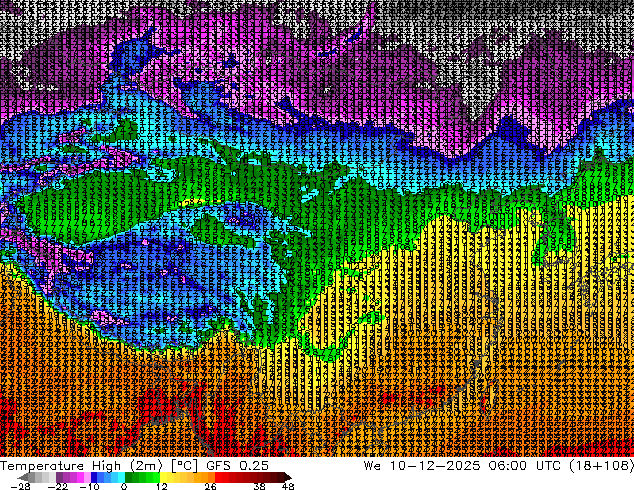634x490 pixels.
Task: Click the 'GFS 0.25' model label
Action: pos(237,466)
